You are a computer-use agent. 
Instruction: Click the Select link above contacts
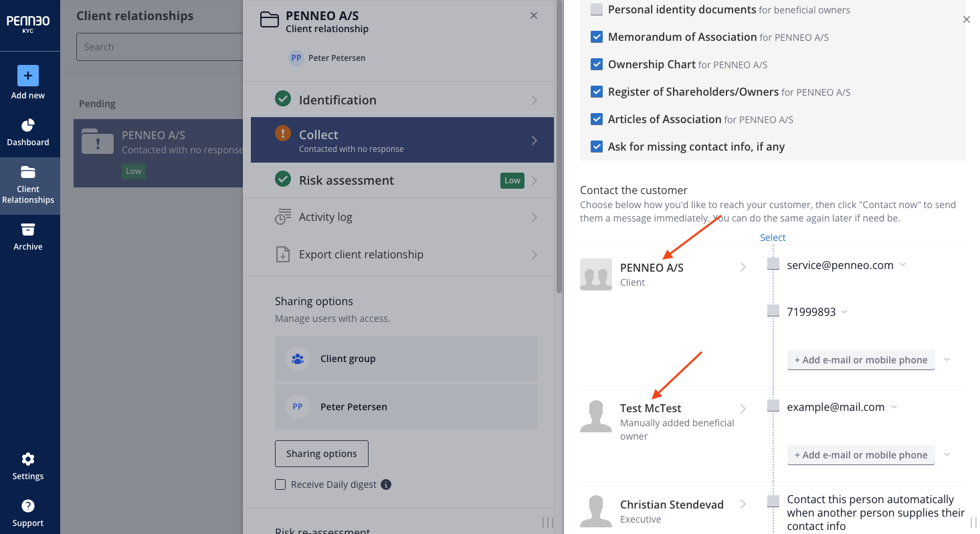coord(773,238)
